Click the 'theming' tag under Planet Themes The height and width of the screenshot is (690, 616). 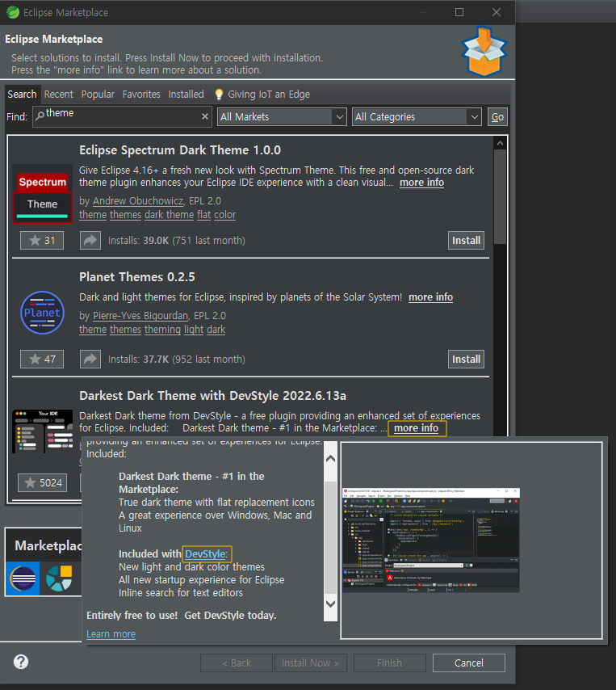tap(163, 329)
